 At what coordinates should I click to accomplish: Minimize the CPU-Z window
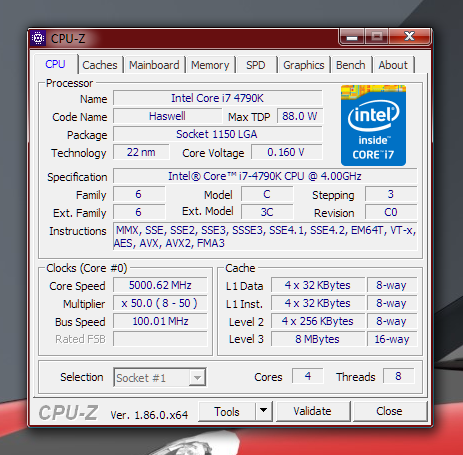point(352,37)
